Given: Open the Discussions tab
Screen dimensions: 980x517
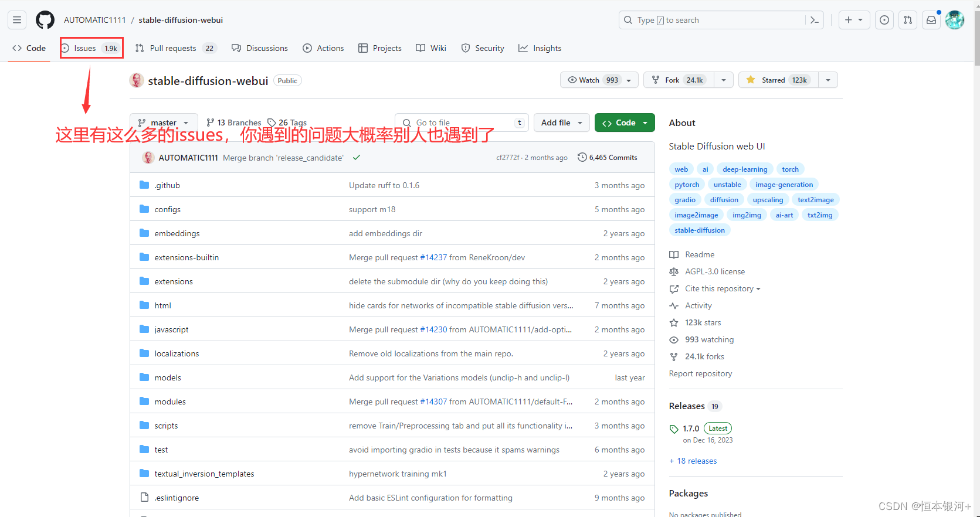Looking at the screenshot, I should point(260,48).
